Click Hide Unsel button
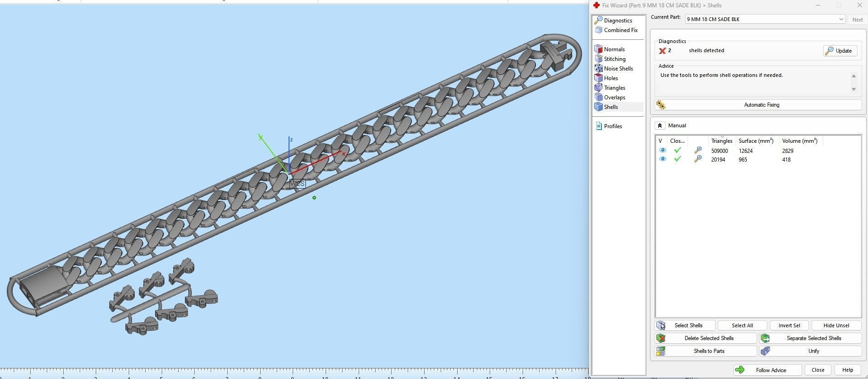The height and width of the screenshot is (379, 868). (836, 325)
